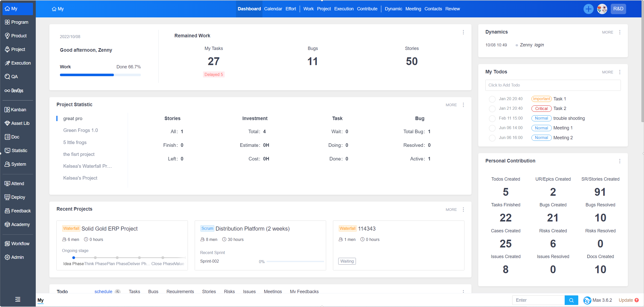Click MORE in Recent Projects
The height and width of the screenshot is (307, 644).
point(451,209)
